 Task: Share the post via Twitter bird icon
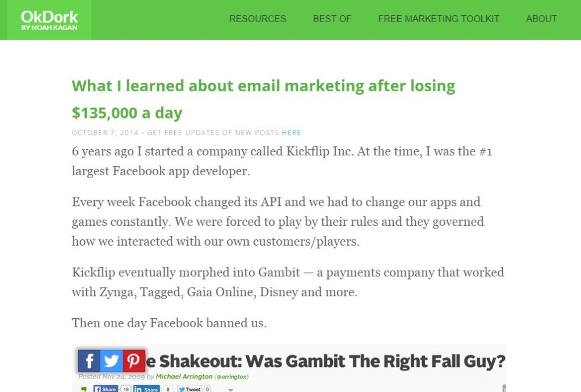pos(111,361)
